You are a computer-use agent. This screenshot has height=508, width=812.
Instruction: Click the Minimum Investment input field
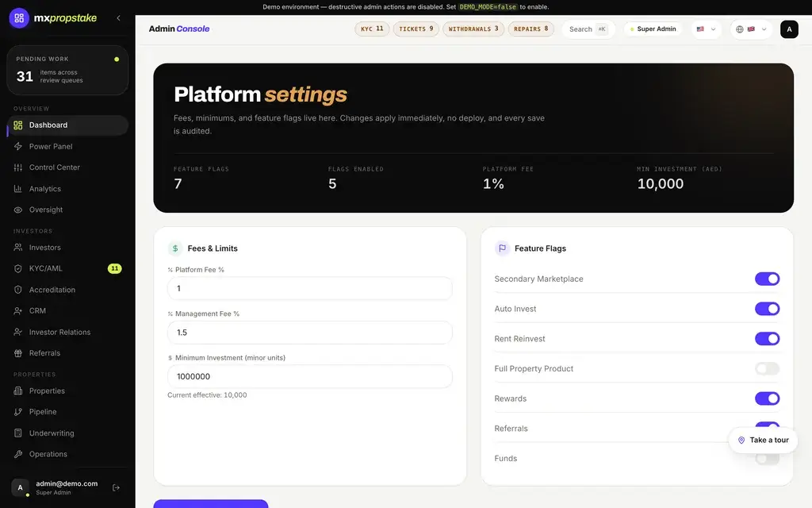[x=310, y=376]
